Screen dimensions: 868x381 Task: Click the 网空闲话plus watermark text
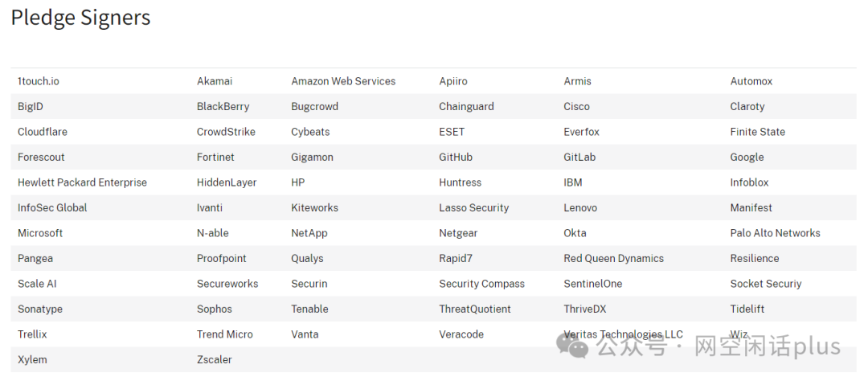[x=768, y=346]
